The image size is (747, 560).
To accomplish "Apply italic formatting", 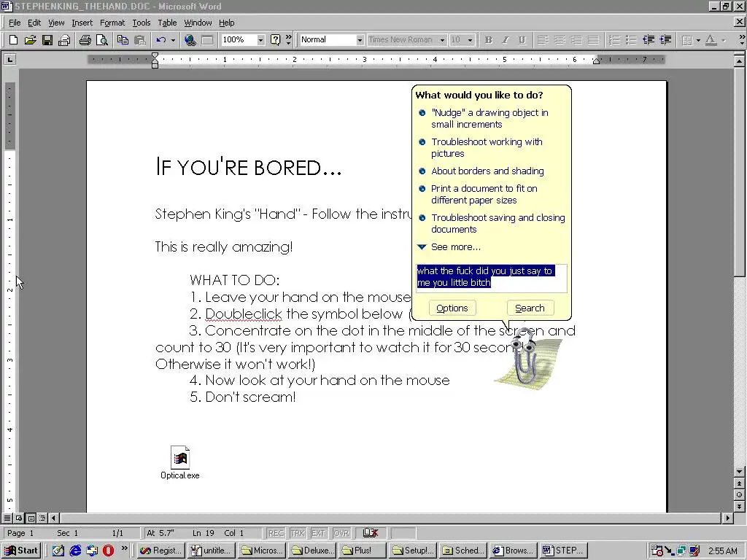I will click(505, 40).
